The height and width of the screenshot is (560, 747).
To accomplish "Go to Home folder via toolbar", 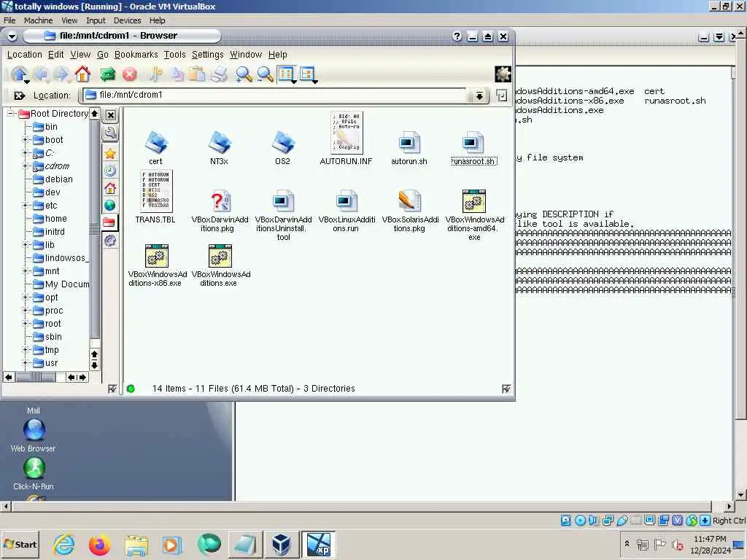I will [83, 74].
